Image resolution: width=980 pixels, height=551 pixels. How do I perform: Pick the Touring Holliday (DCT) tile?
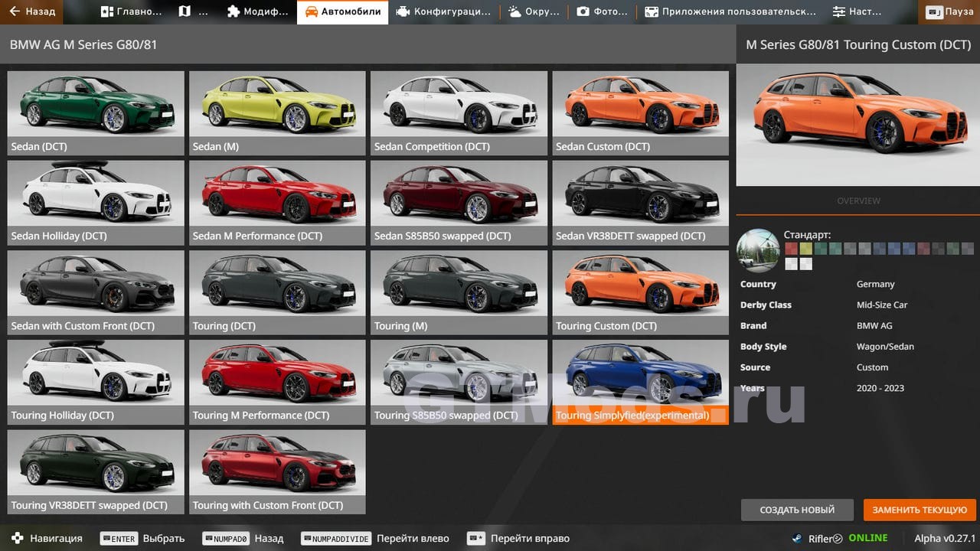pyautogui.click(x=96, y=382)
